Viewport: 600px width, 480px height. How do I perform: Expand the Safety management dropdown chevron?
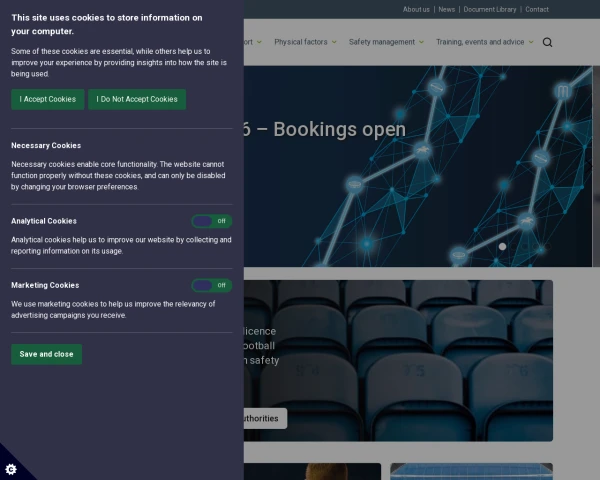click(x=421, y=42)
